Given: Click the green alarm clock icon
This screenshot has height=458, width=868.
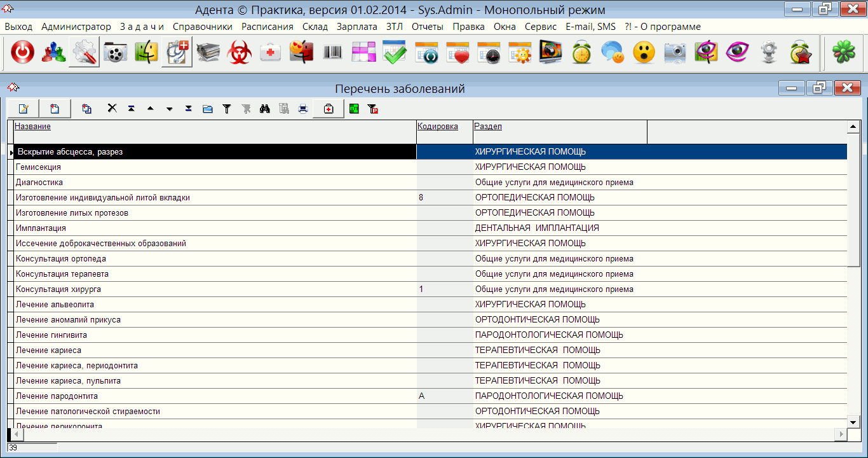Looking at the screenshot, I should [x=581, y=53].
